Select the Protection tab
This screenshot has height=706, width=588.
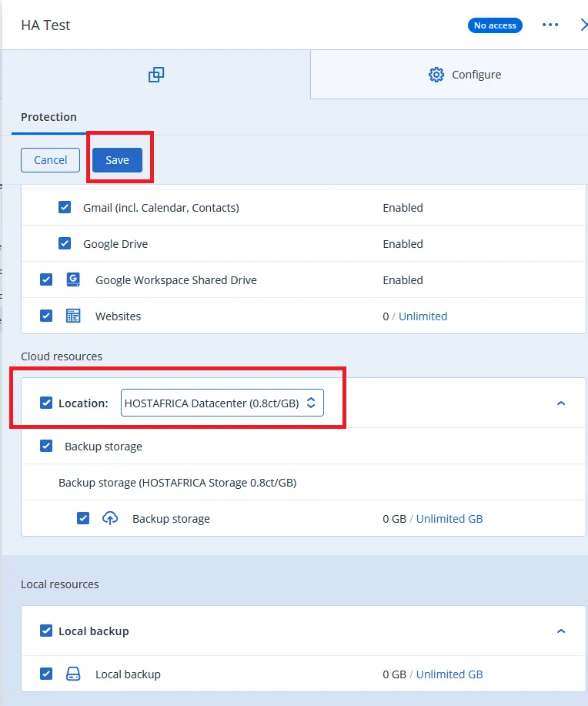(x=48, y=117)
